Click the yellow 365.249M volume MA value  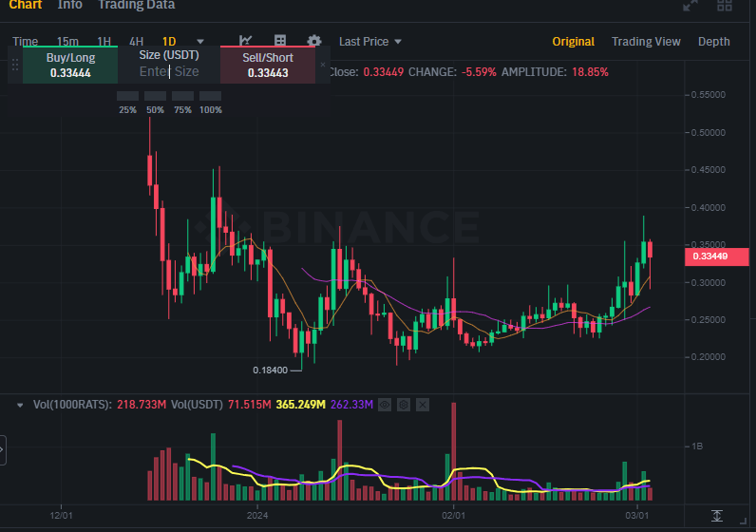(x=300, y=405)
